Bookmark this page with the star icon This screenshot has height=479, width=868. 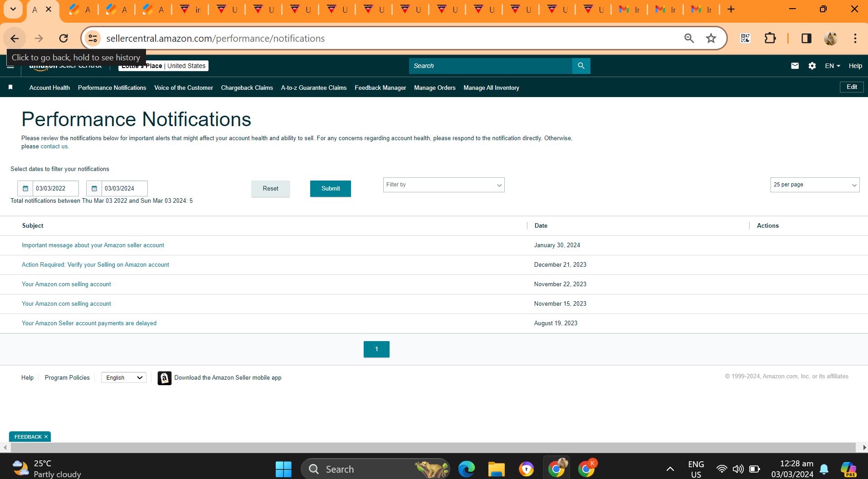click(x=711, y=39)
